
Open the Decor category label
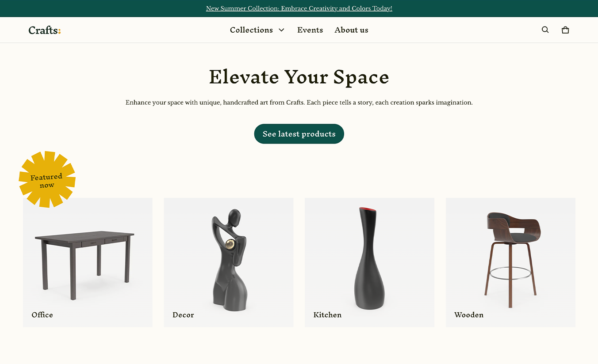183,315
